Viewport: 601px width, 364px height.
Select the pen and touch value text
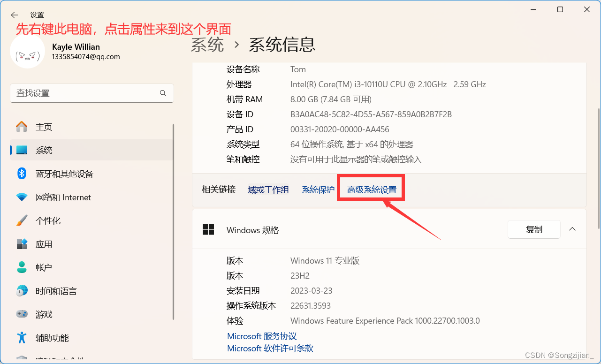(356, 159)
